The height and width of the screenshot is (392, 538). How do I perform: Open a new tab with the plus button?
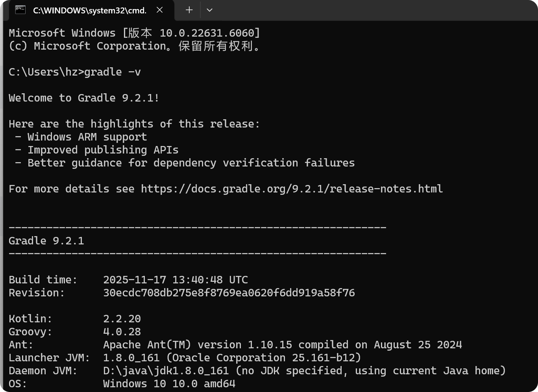pyautogui.click(x=189, y=10)
